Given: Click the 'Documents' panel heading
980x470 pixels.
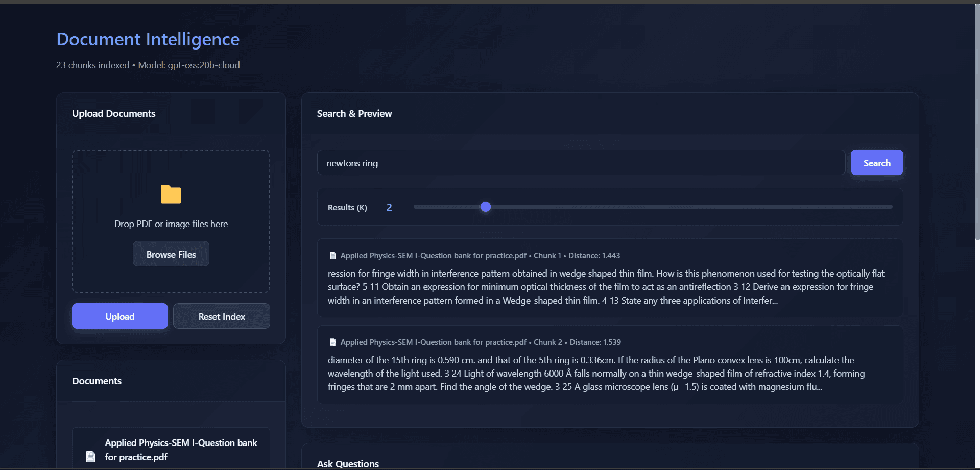Looking at the screenshot, I should [97, 381].
